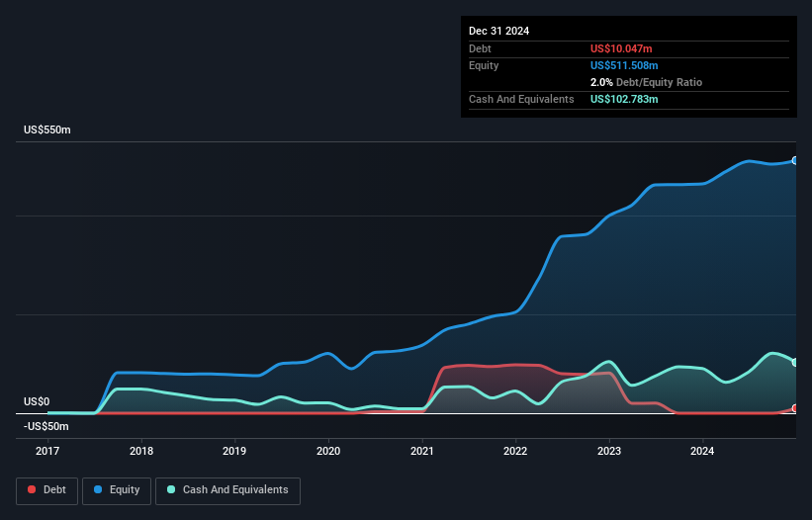
Task: Click the Debt/Equity Ratio text
Action: (x=660, y=82)
